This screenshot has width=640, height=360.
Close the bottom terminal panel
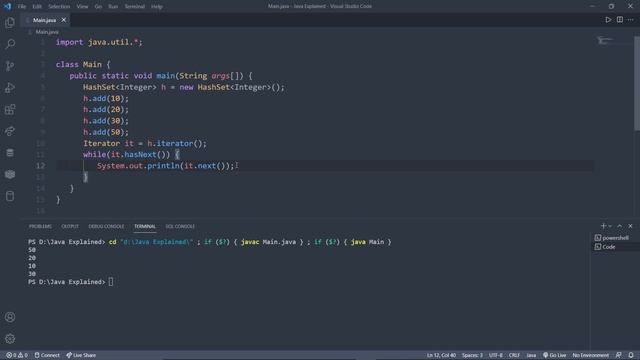630,226
